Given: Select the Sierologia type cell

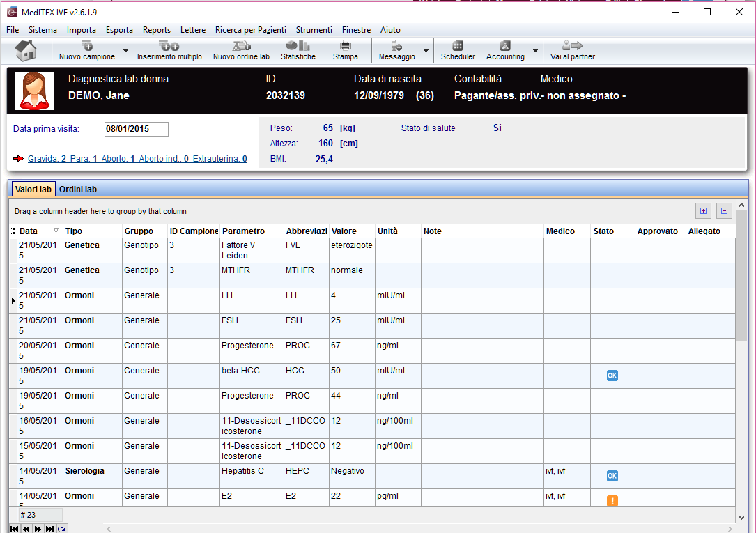Looking at the screenshot, I should tap(93, 476).
